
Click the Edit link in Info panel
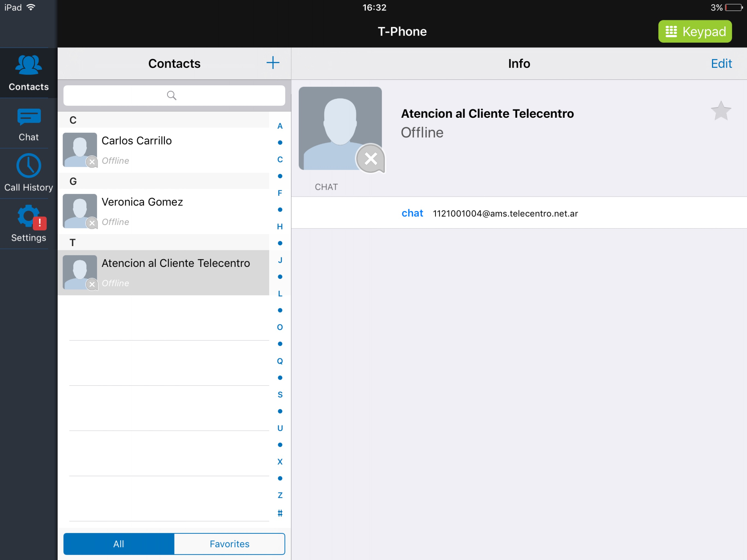tap(721, 63)
